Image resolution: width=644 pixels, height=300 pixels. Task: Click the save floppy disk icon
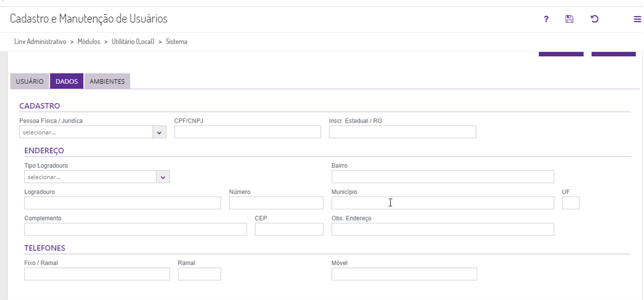coord(569,19)
